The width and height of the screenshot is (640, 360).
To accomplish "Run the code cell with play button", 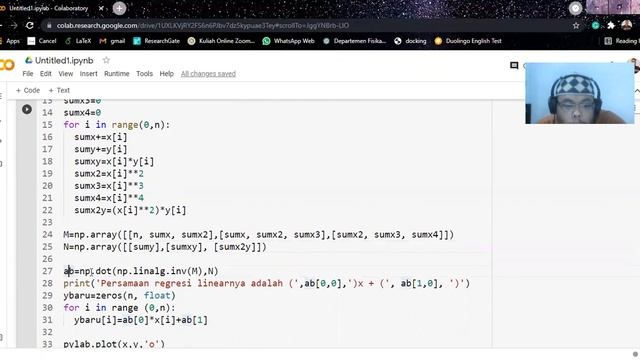I will 27,109.
